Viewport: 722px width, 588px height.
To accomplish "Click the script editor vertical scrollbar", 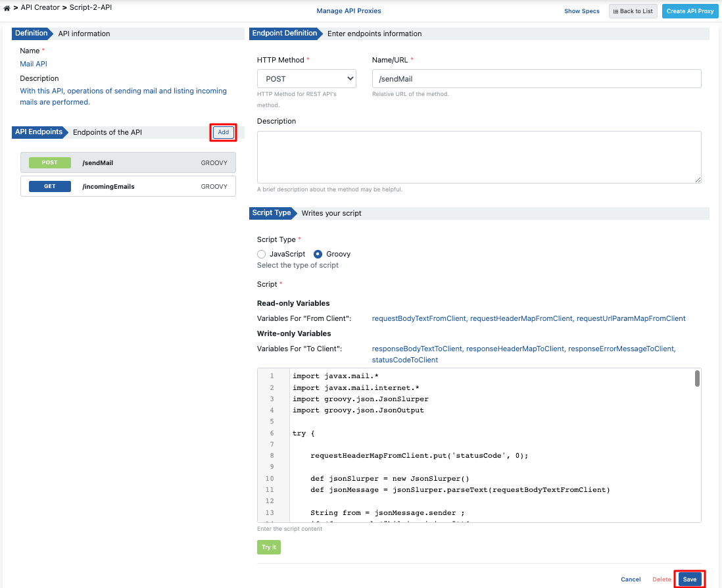I will coord(697,379).
